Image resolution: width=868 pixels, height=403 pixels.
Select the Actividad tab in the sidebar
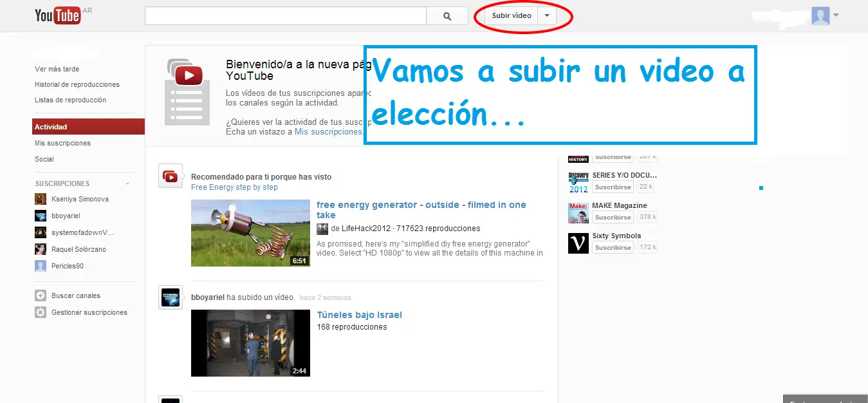(88, 127)
